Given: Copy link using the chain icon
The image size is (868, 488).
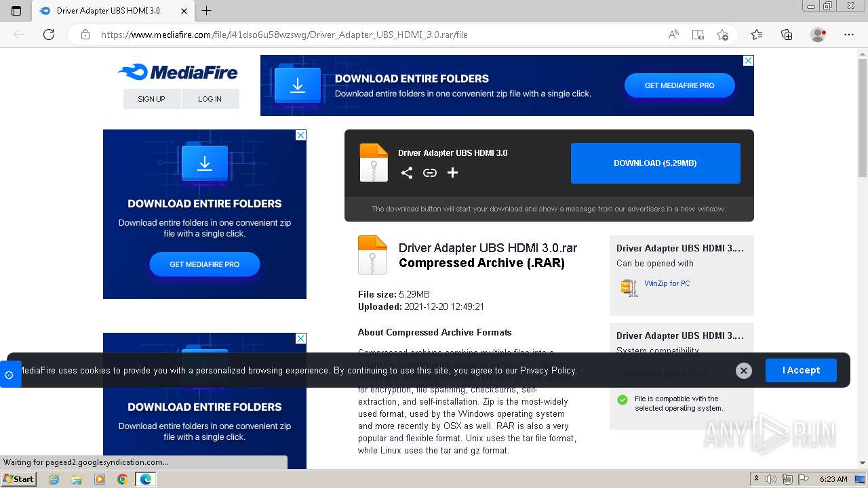Looking at the screenshot, I should coord(430,173).
